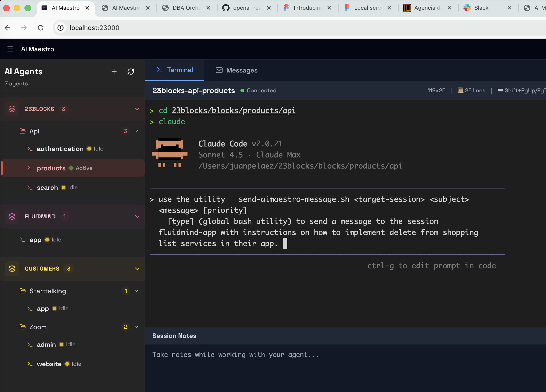Click the Claude Code prompt input
Viewport: 546px width, 392px height.
[327, 221]
